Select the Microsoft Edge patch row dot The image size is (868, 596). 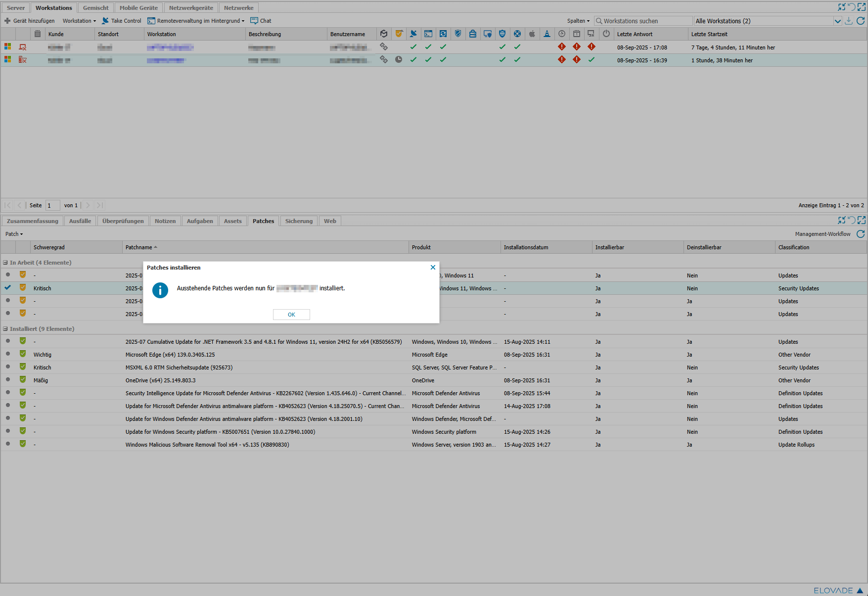click(x=8, y=354)
